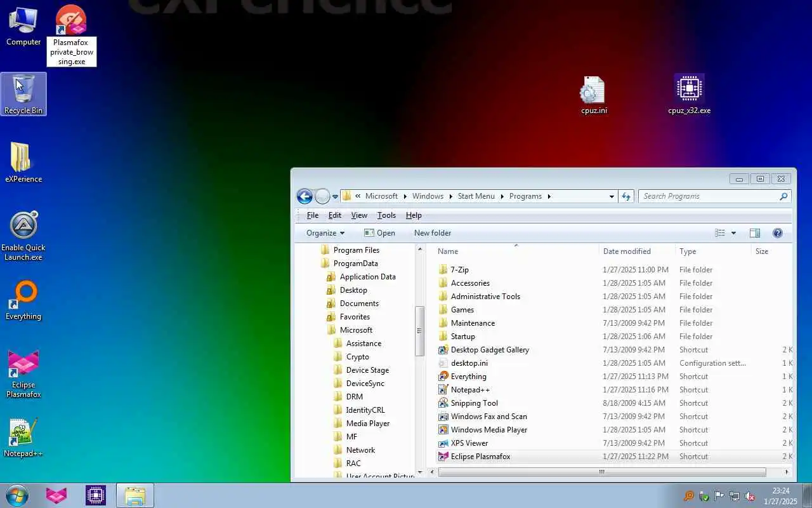Screen dimensions: 812x508
Task: Open the address bar history dropdown
Action: point(612,196)
